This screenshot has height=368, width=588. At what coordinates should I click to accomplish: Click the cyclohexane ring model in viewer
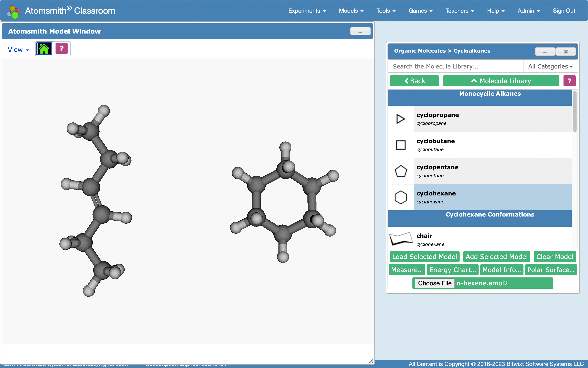(284, 202)
